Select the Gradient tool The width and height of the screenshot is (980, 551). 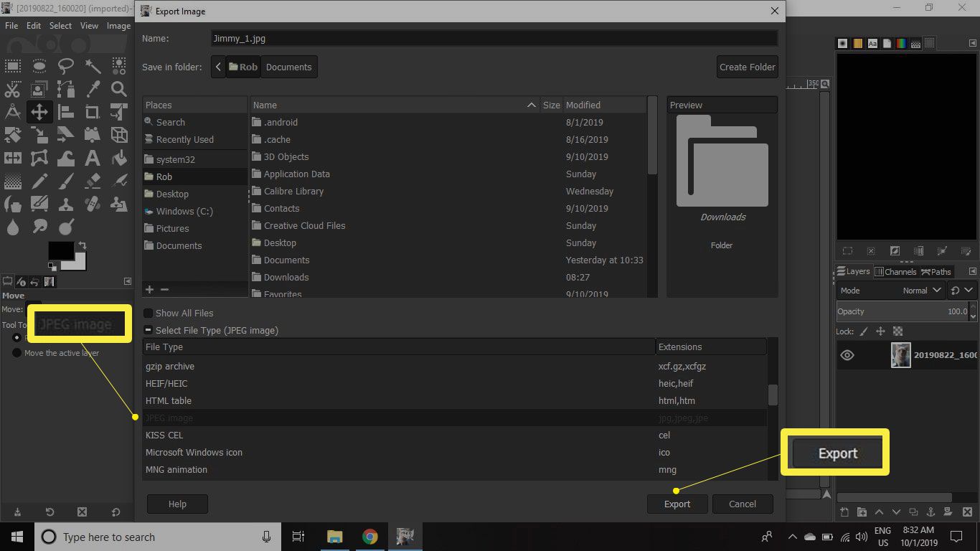click(13, 180)
